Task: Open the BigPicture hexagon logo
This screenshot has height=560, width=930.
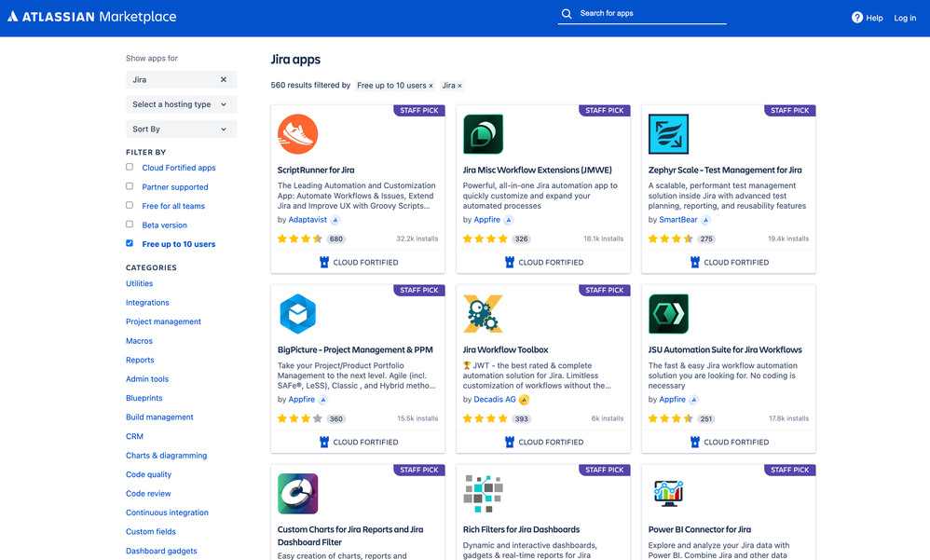Action: [x=297, y=314]
